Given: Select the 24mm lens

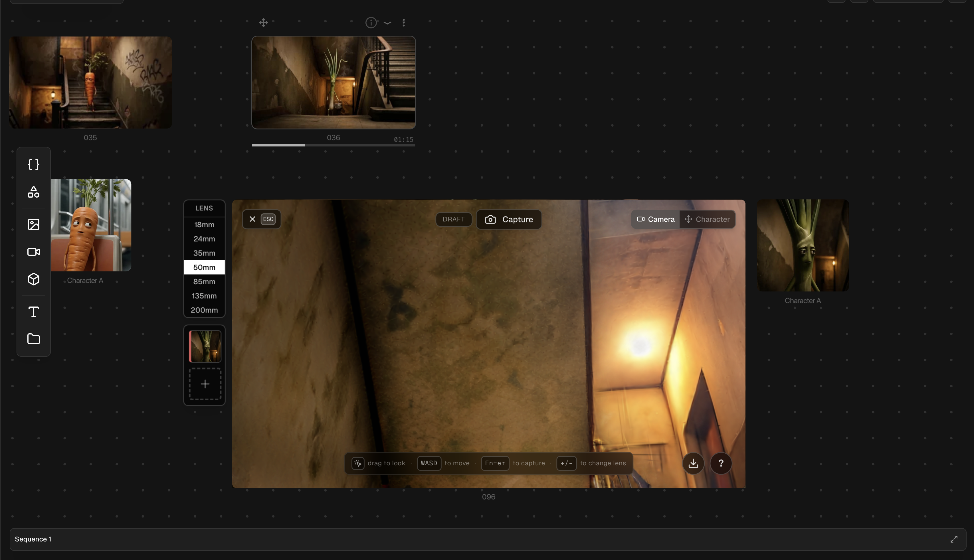Looking at the screenshot, I should point(204,239).
